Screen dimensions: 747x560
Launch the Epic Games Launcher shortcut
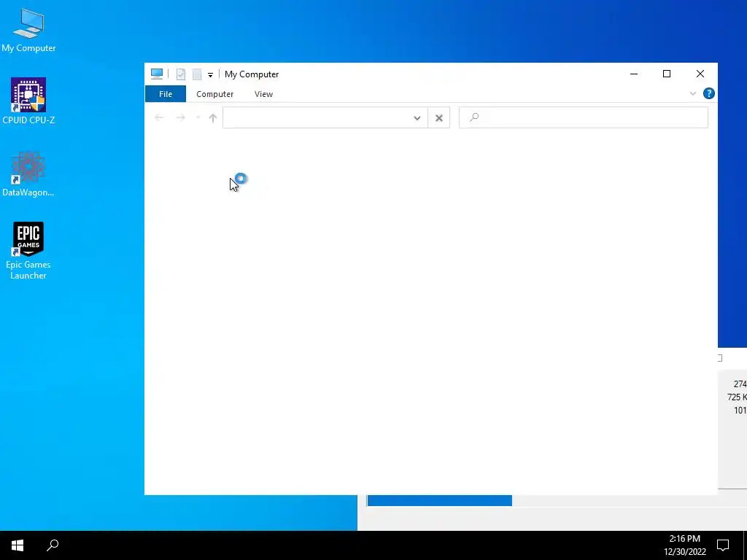(x=28, y=251)
